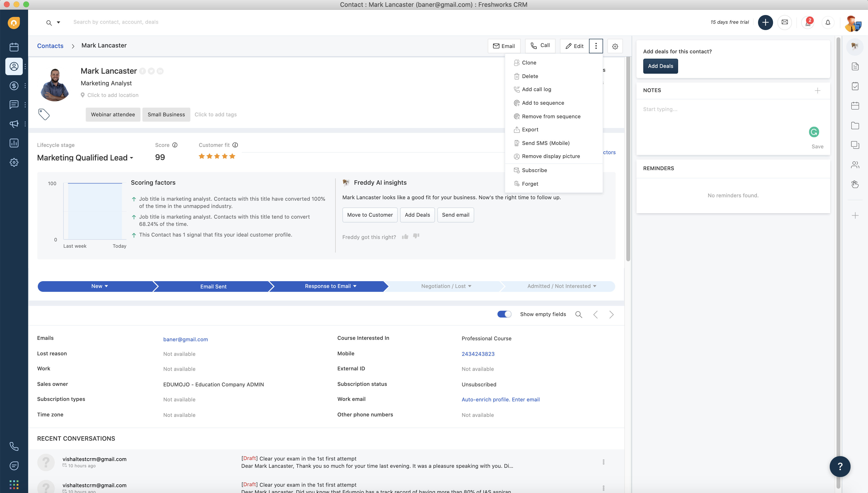Open options for first draft conversation
This screenshot has width=868, height=493.
coord(603,462)
